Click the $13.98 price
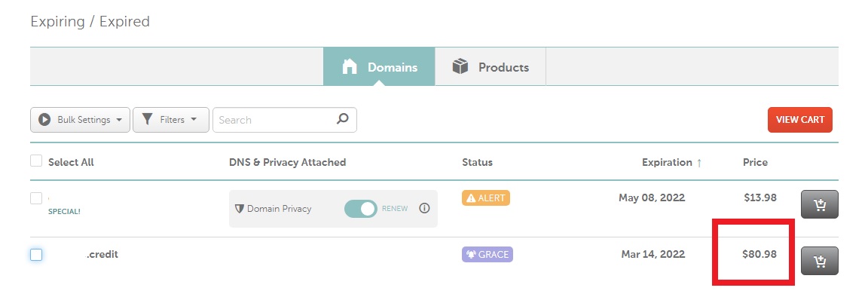Image resolution: width=868 pixels, height=297 pixels. pyautogui.click(x=760, y=197)
